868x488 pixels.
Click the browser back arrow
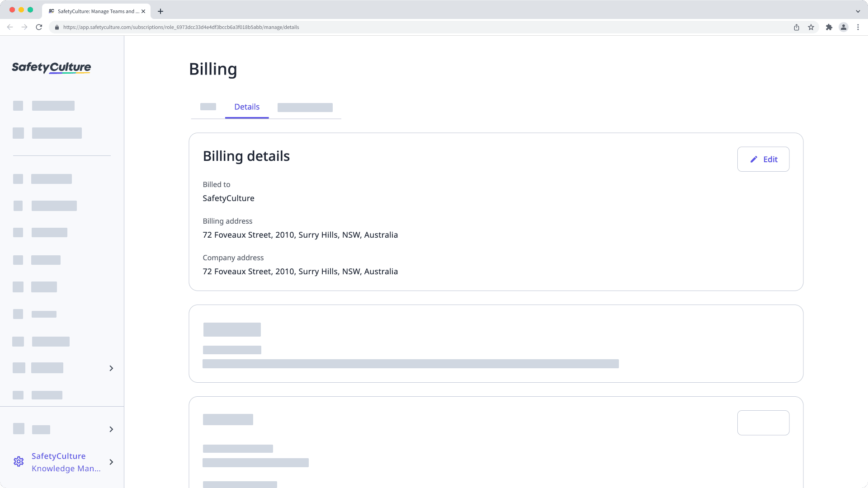(10, 27)
